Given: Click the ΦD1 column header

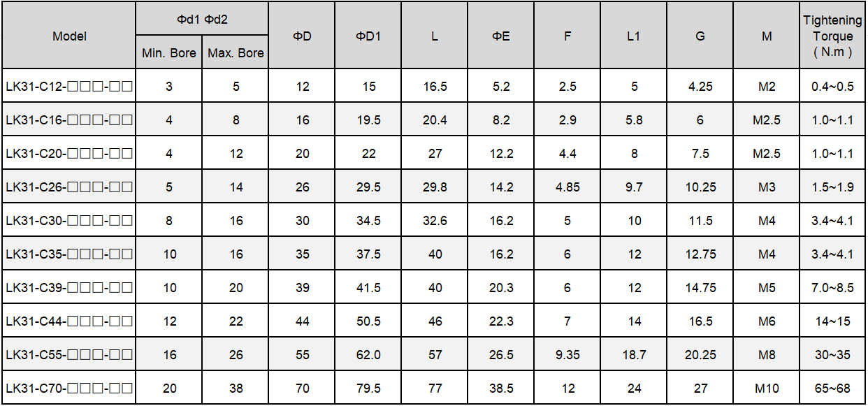Looking at the screenshot, I should click(x=368, y=36).
